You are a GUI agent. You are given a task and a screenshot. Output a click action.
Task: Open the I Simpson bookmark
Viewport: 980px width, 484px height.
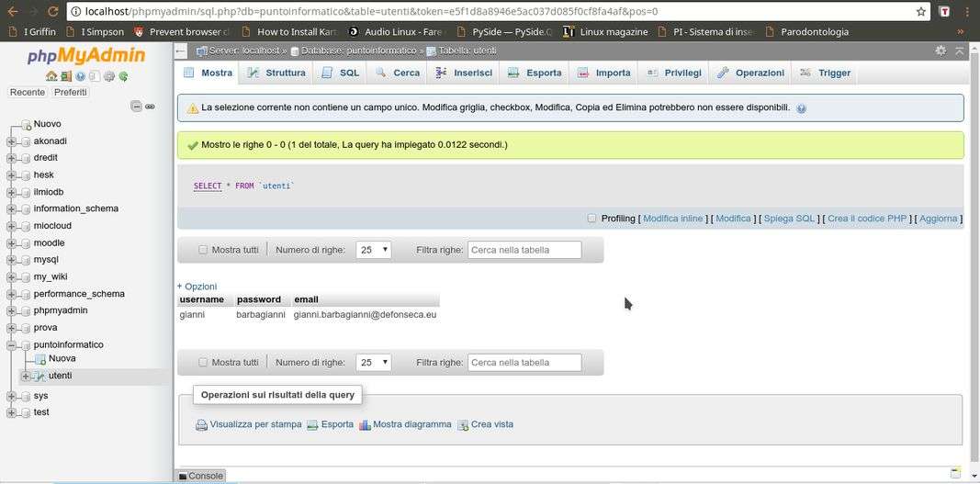point(96,31)
